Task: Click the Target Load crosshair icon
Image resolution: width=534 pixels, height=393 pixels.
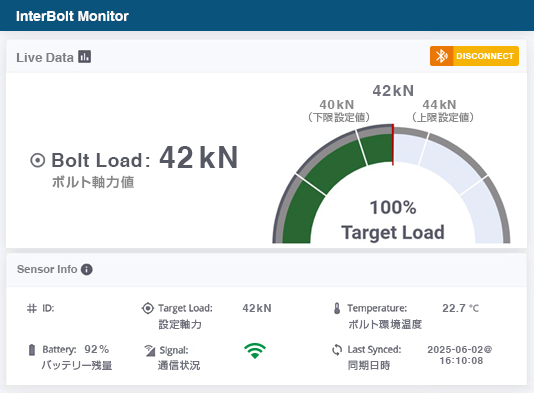Action: [x=147, y=308]
